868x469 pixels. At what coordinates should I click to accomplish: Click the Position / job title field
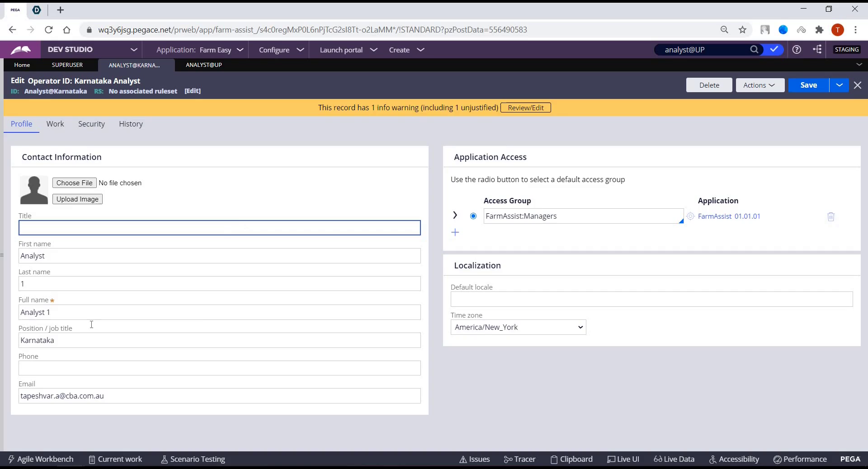(219, 340)
